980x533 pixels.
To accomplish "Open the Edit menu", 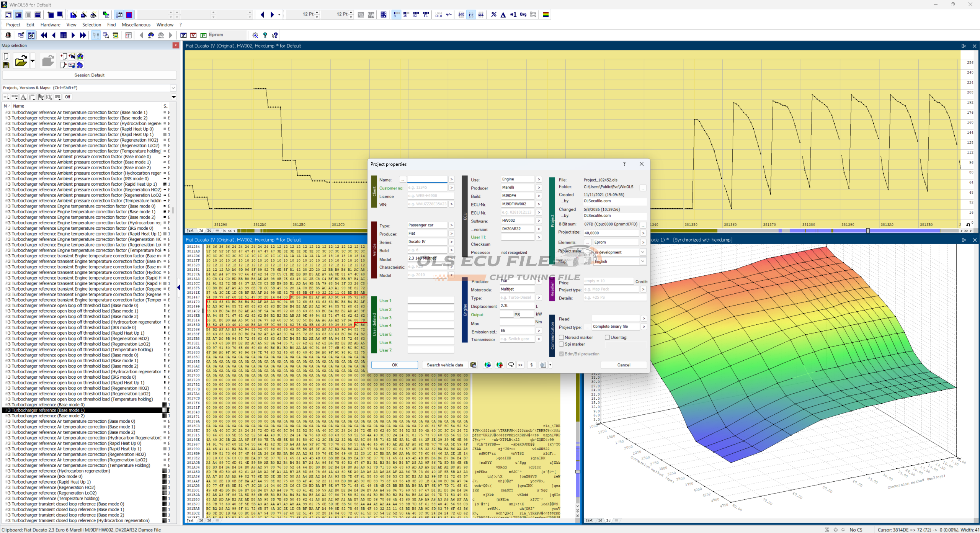I will click(x=30, y=25).
